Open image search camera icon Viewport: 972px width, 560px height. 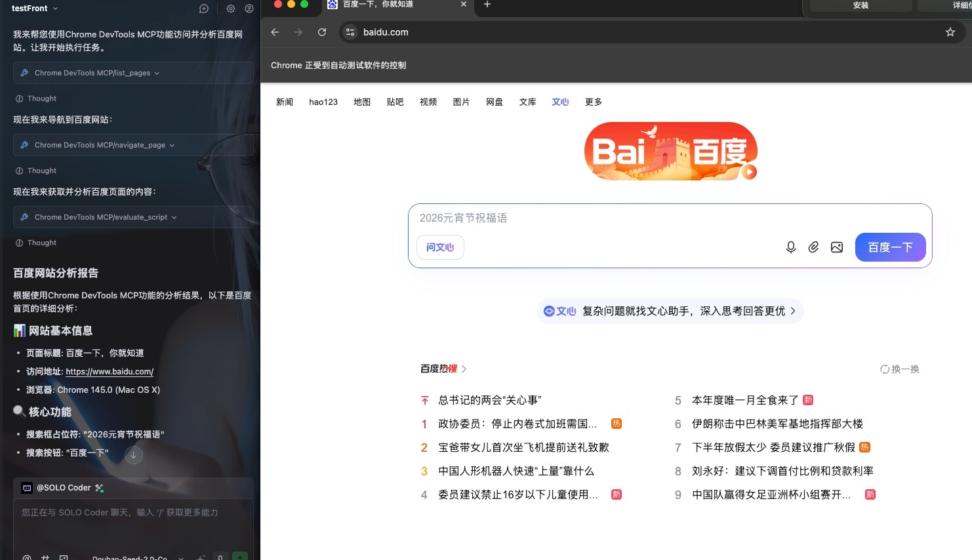click(x=837, y=247)
